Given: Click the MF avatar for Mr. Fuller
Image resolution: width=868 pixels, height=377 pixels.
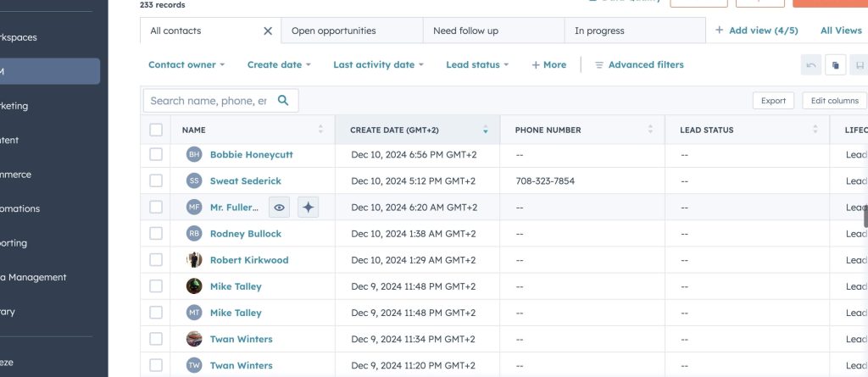Looking at the screenshot, I should [x=194, y=208].
